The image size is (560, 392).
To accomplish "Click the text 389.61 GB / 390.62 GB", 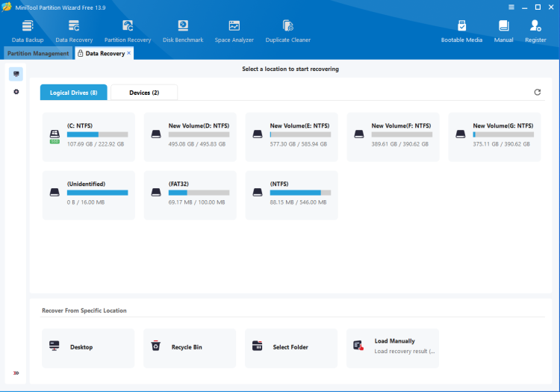I will click(x=400, y=144).
